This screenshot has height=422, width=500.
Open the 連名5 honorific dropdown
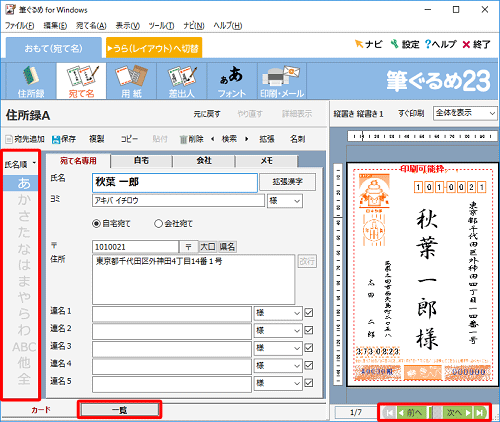click(278, 383)
